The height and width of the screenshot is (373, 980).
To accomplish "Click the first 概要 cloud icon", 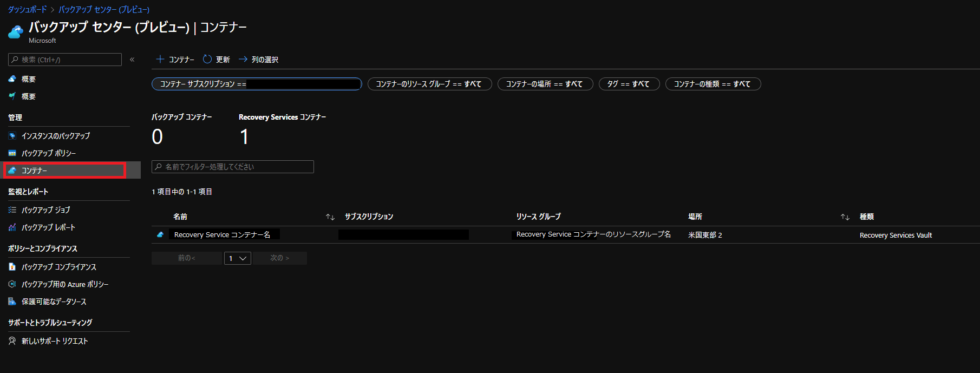I will (x=12, y=79).
